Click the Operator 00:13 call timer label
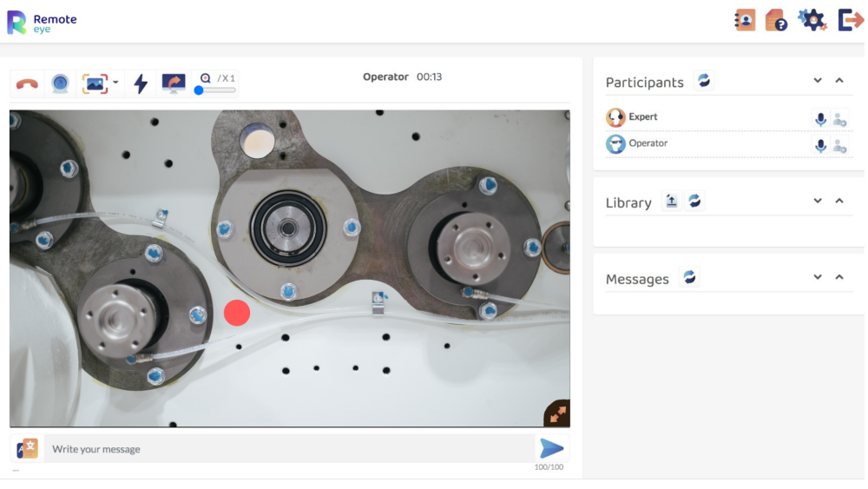 (403, 77)
